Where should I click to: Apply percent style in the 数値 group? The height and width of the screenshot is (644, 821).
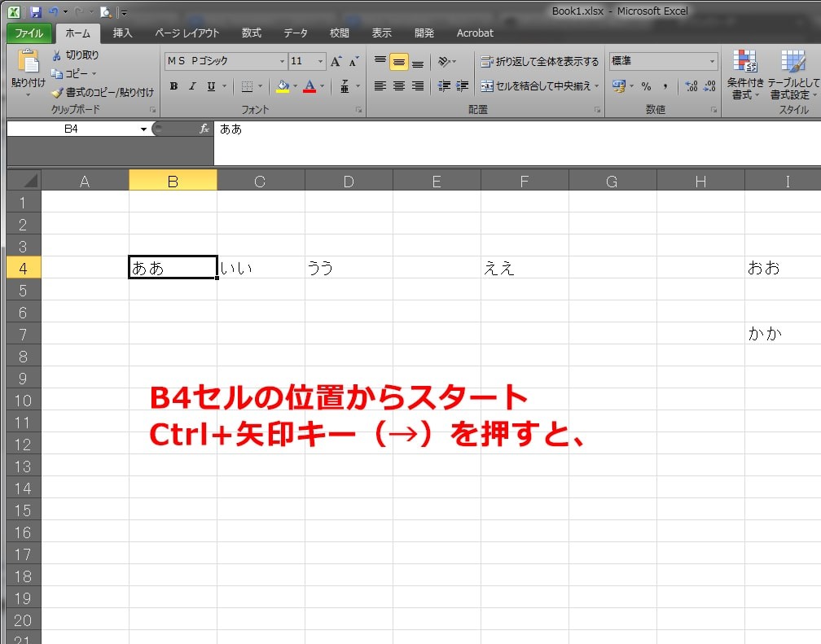[x=648, y=86]
